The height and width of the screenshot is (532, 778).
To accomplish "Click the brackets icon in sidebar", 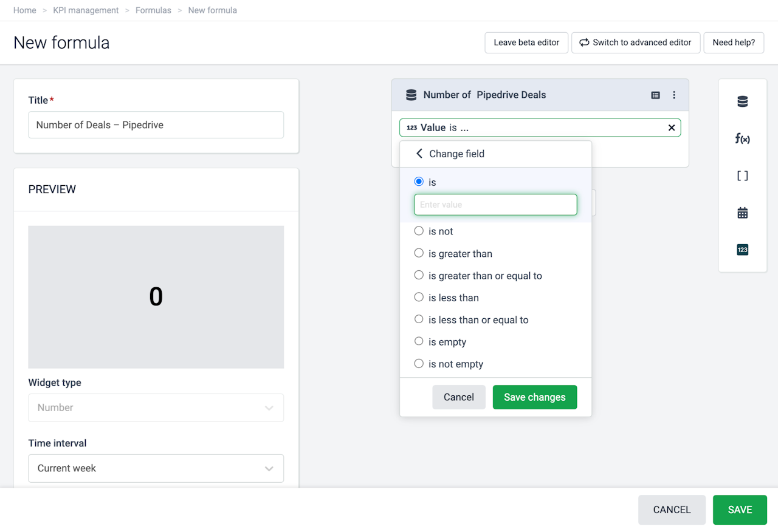I will click(742, 176).
